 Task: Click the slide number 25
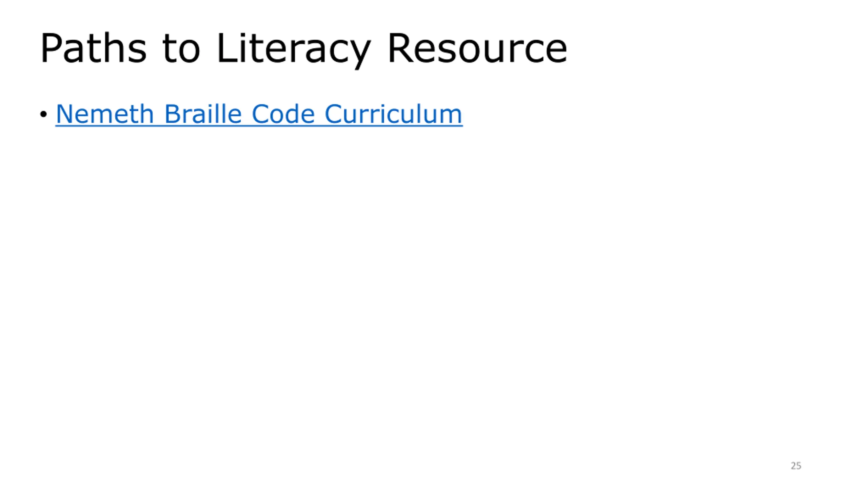(796, 466)
